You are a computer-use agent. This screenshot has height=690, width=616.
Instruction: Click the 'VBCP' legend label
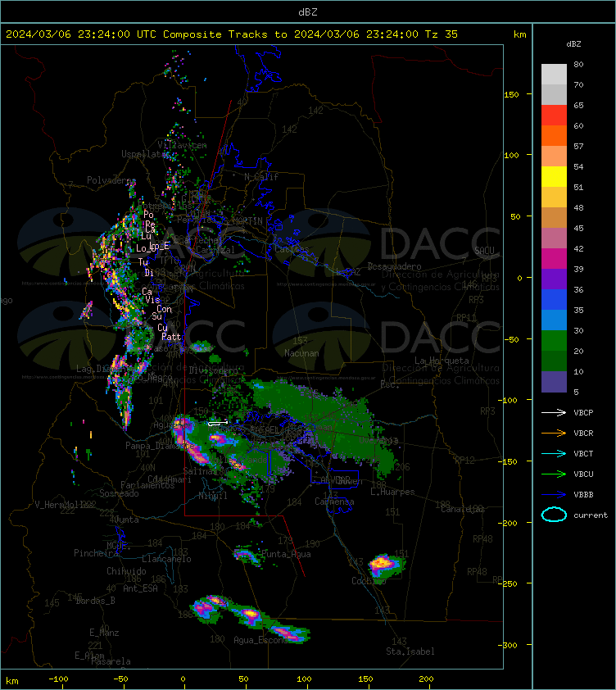(583, 413)
